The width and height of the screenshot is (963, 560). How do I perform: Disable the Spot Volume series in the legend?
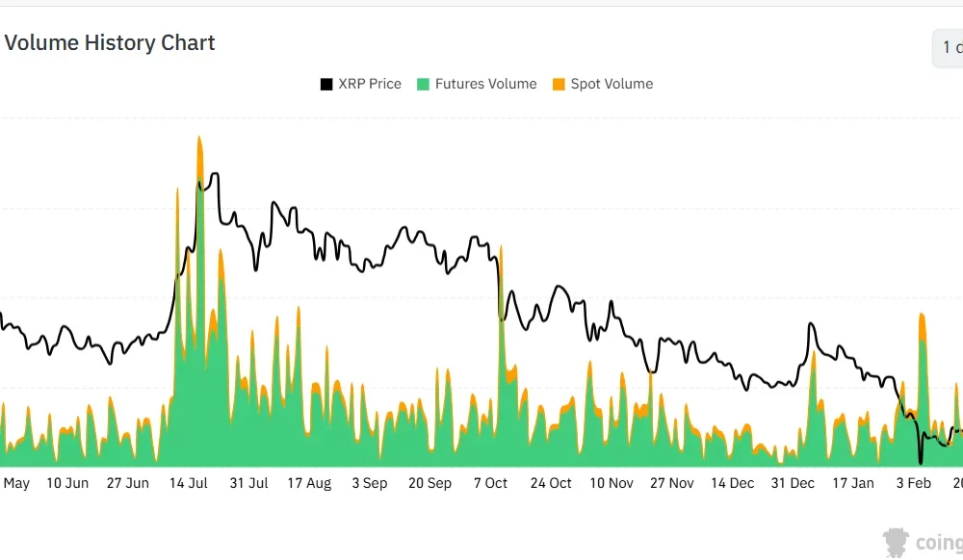pyautogui.click(x=602, y=84)
